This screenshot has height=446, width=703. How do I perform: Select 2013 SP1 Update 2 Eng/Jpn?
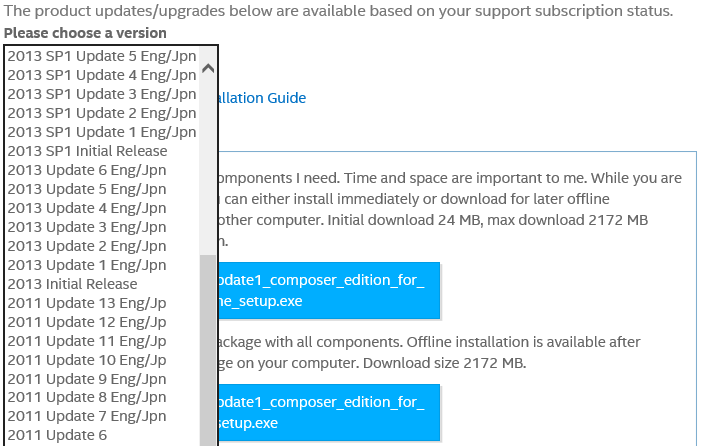coord(102,113)
